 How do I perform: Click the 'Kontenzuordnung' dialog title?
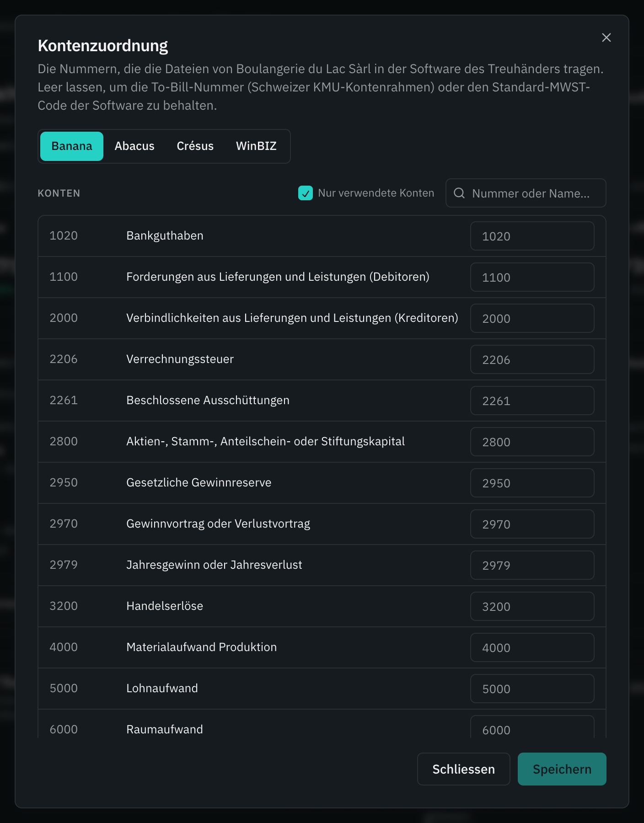pos(103,46)
